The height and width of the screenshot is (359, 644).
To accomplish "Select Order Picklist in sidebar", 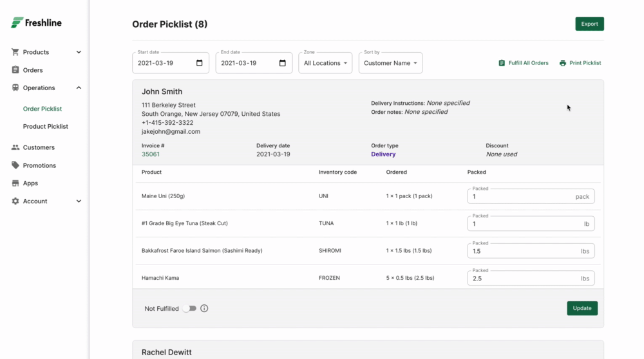I will (43, 109).
